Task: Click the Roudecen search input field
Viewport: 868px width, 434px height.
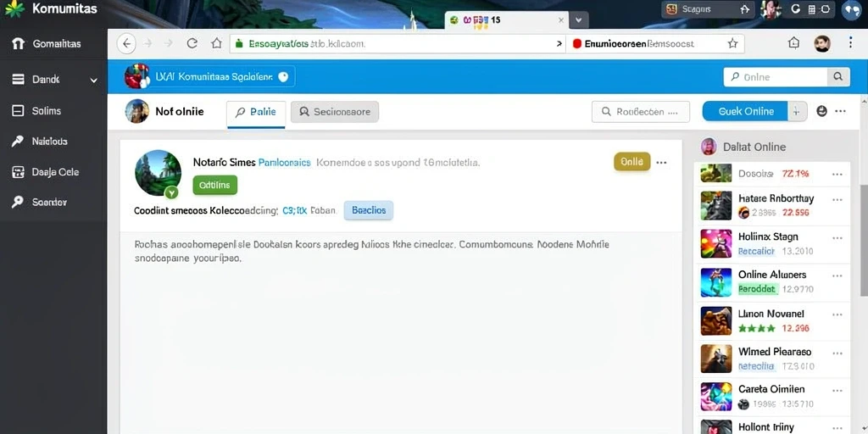Action: (641, 111)
